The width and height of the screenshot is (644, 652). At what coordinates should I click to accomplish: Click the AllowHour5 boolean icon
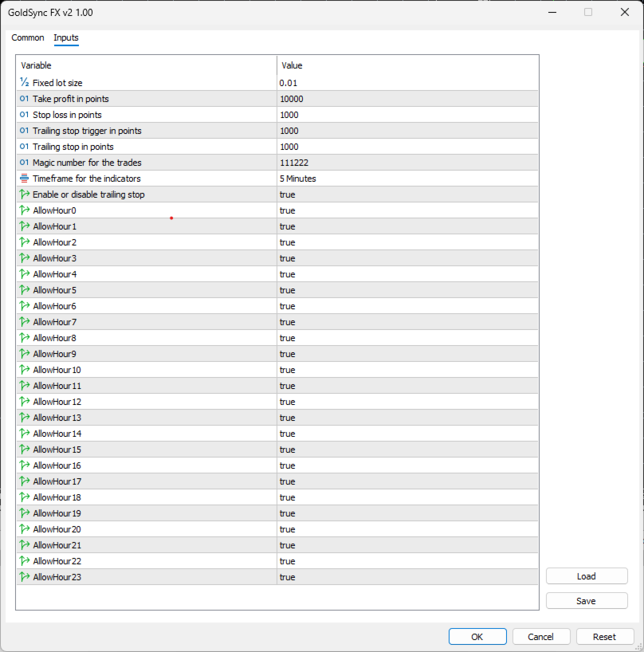coord(25,290)
